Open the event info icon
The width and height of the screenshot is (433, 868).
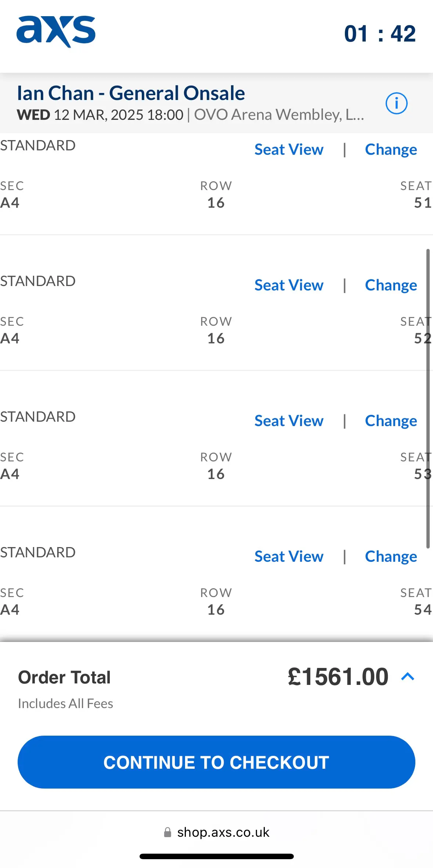tap(396, 103)
